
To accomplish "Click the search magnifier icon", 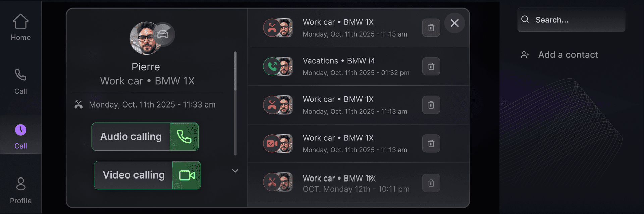I will click(525, 20).
